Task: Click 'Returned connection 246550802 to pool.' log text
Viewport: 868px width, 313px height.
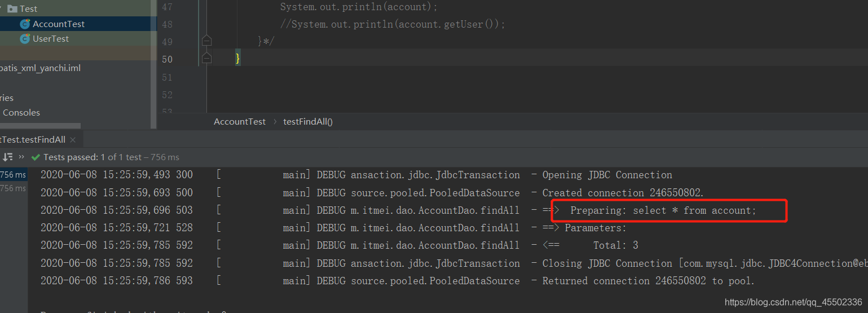Action: pyautogui.click(x=649, y=280)
